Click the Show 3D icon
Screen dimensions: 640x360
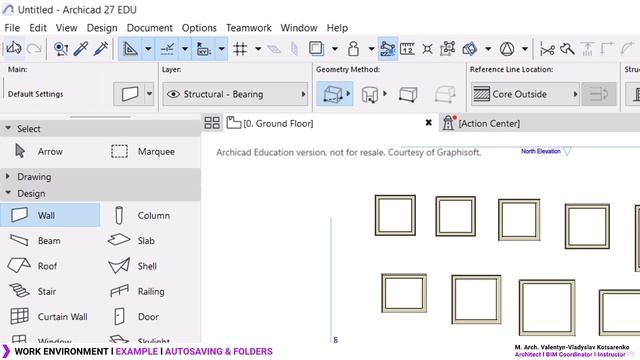(470, 49)
